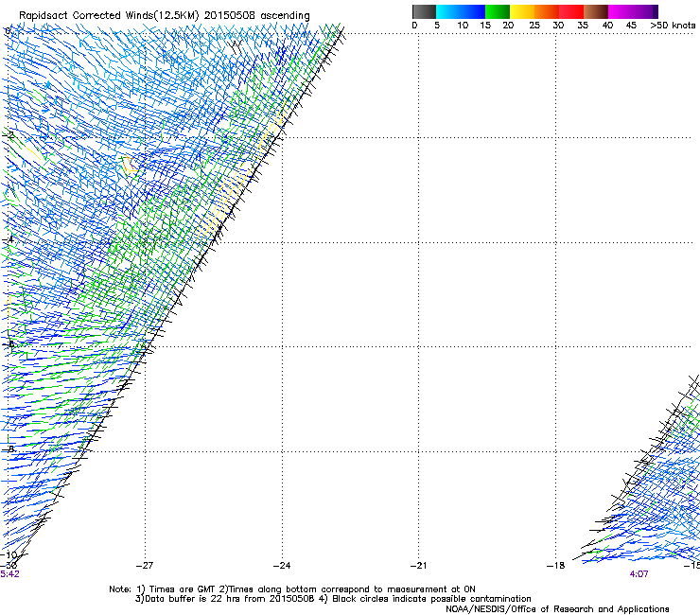Click the legend tick label '40'
Screen dimensions: 700x615
[x=607, y=26]
